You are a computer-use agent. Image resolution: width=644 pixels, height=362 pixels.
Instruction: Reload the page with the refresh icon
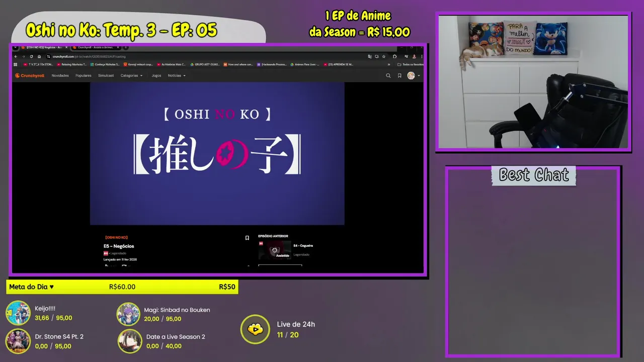tap(31, 56)
